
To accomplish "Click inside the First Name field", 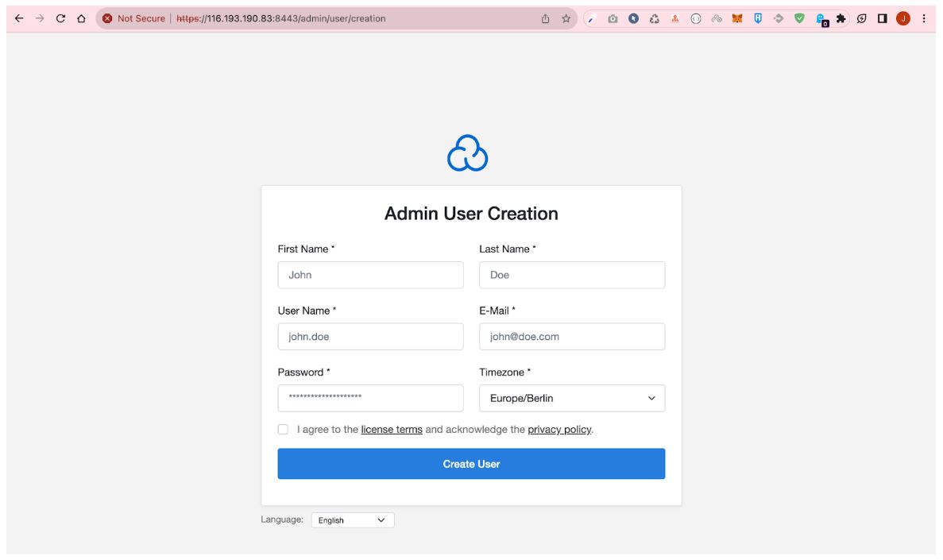I will coord(370,275).
